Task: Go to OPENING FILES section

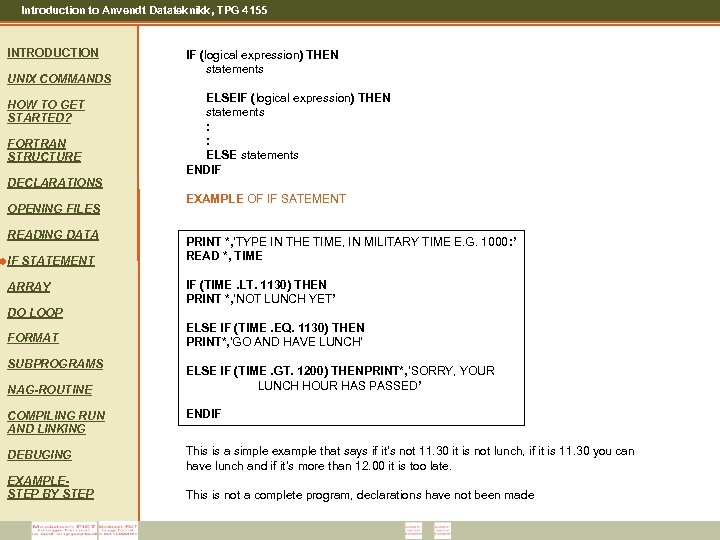Action: (x=54, y=208)
